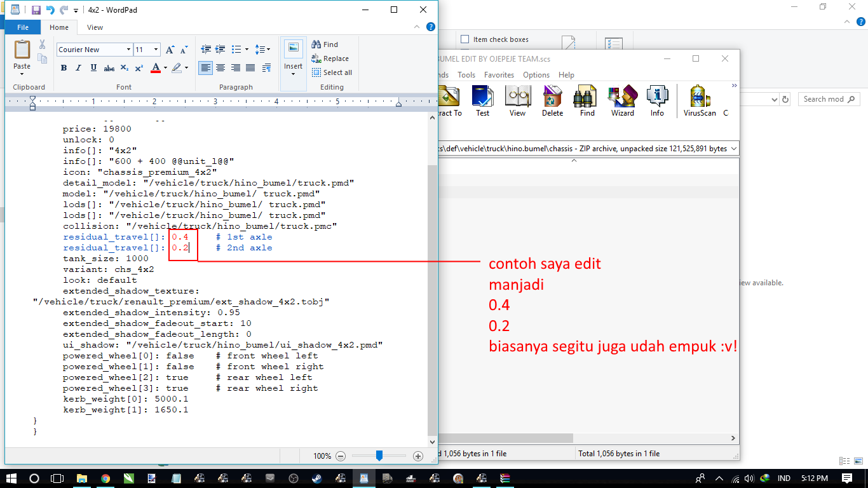Apply superscript formatting
868x488 pixels.
[x=139, y=68]
